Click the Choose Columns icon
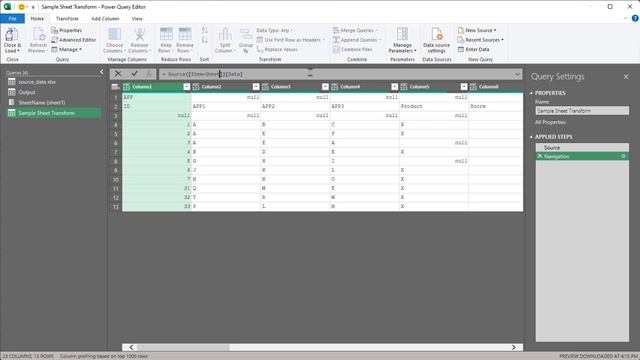The width and height of the screenshot is (640, 360). click(114, 35)
